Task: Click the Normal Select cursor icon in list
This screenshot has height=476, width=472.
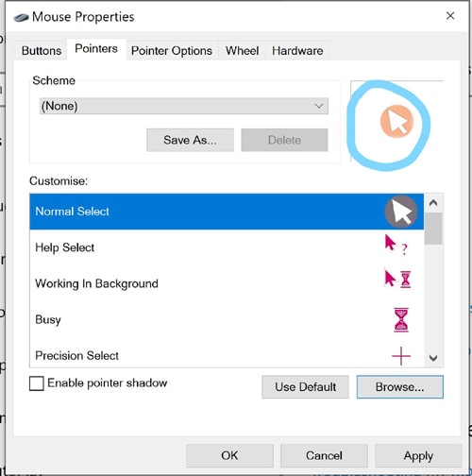Action: (x=401, y=212)
